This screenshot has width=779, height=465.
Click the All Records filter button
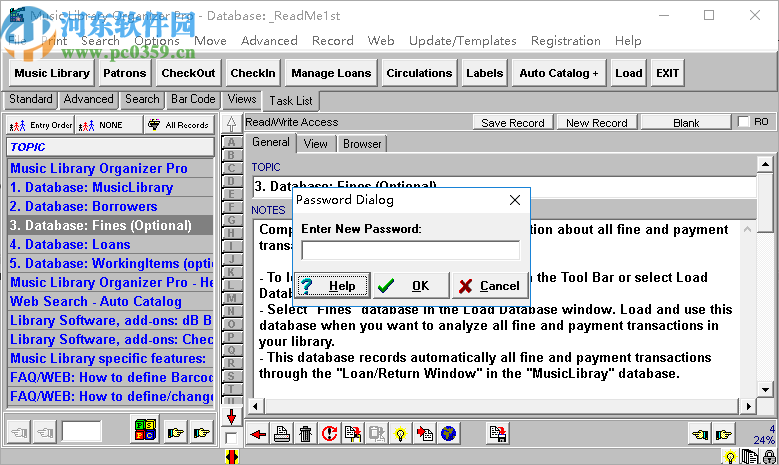point(180,125)
